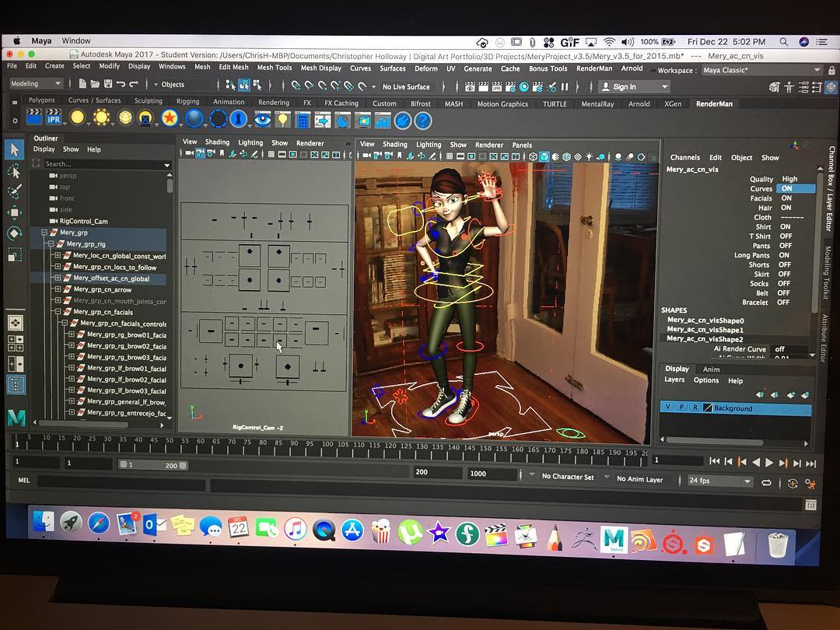This screenshot has width=840, height=630.
Task: Click the red star RenderMan shelf icon
Action: tap(170, 118)
